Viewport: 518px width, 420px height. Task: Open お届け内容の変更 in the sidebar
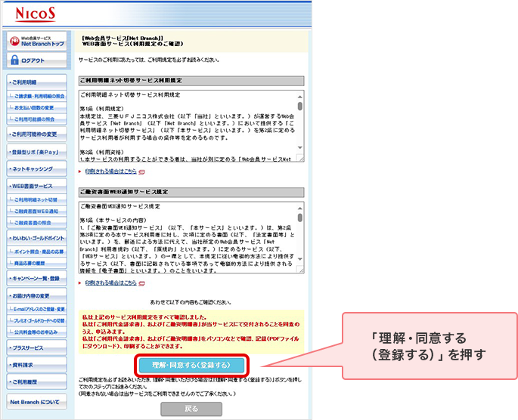pyautogui.click(x=36, y=295)
